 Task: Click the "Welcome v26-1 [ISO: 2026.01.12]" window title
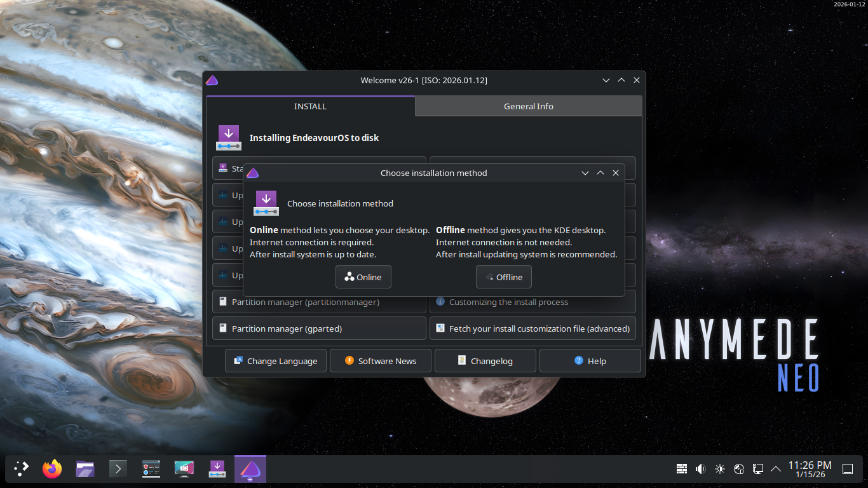pyautogui.click(x=424, y=80)
